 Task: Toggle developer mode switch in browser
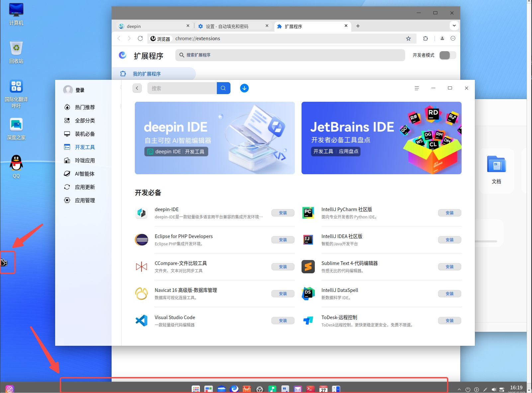coord(447,55)
